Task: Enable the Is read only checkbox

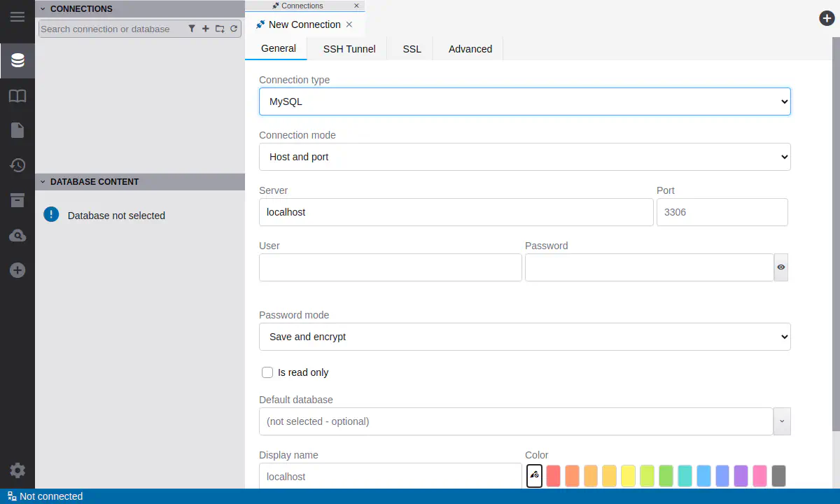Action: coord(267,372)
